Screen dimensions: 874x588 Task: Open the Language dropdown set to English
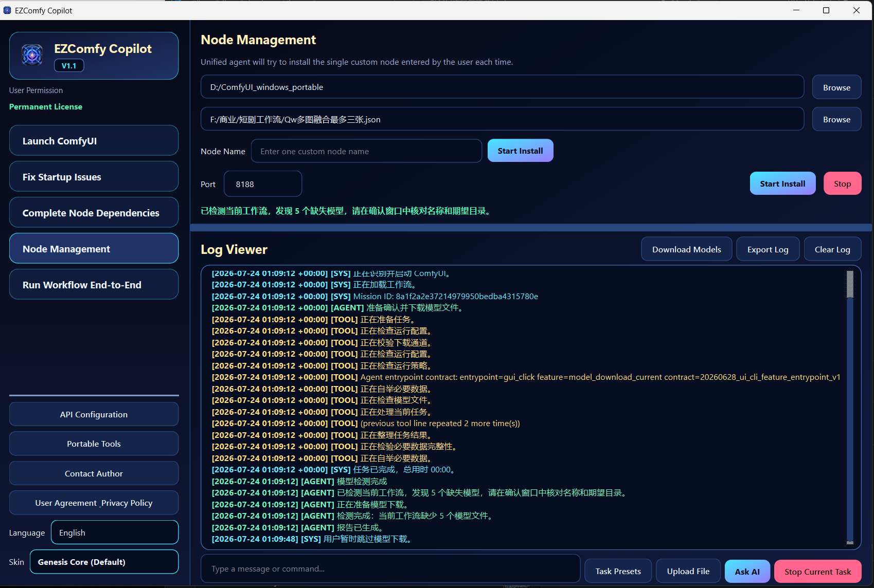[115, 532]
